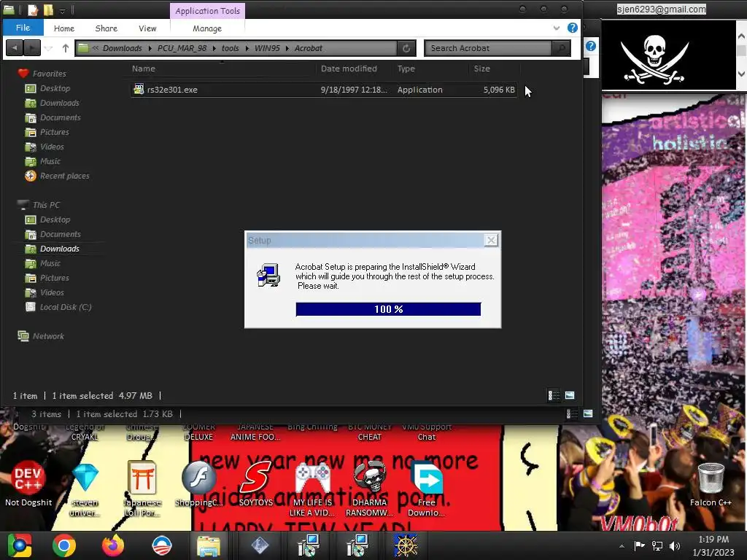Open Explorer Help question mark icon
This screenshot has height=560, width=747.
point(573,28)
